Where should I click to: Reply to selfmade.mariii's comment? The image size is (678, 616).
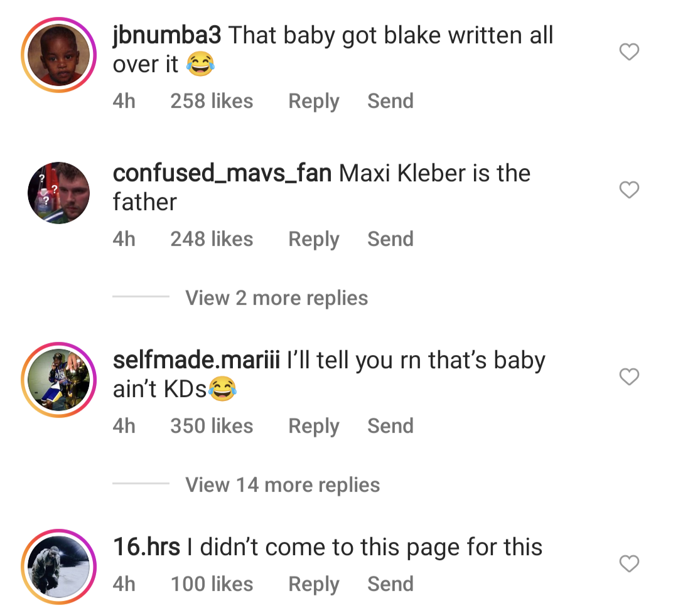(313, 427)
